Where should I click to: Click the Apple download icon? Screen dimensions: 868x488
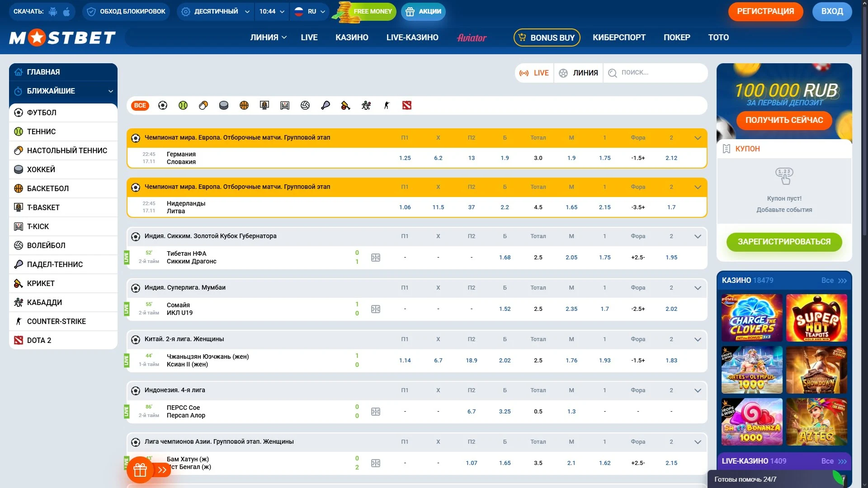[67, 12]
